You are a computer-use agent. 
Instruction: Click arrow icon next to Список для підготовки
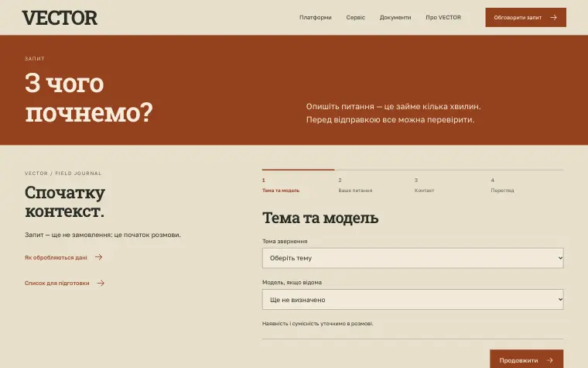point(101,283)
